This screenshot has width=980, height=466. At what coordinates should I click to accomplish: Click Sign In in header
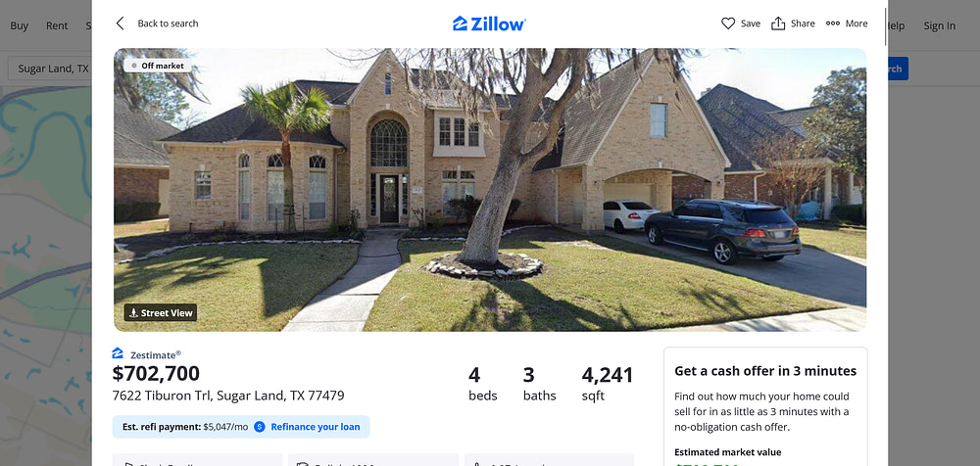940,25
